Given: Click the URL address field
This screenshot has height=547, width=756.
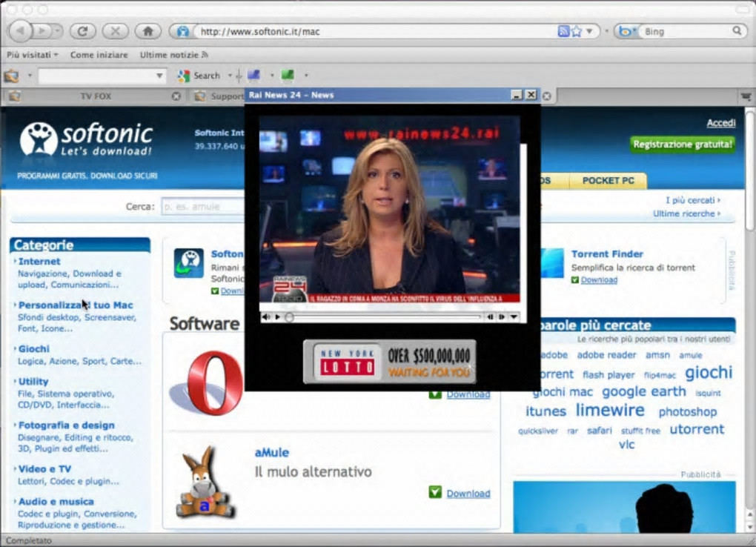Looking at the screenshot, I should click(x=376, y=31).
